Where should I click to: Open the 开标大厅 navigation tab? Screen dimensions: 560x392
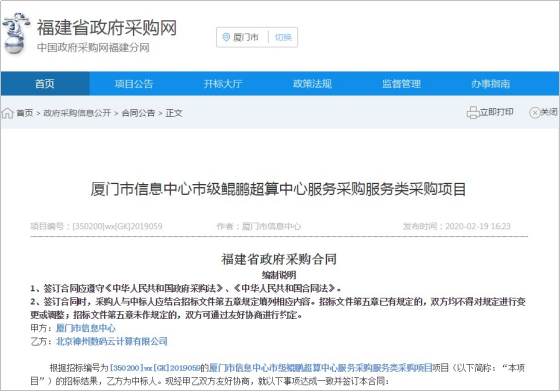click(223, 84)
